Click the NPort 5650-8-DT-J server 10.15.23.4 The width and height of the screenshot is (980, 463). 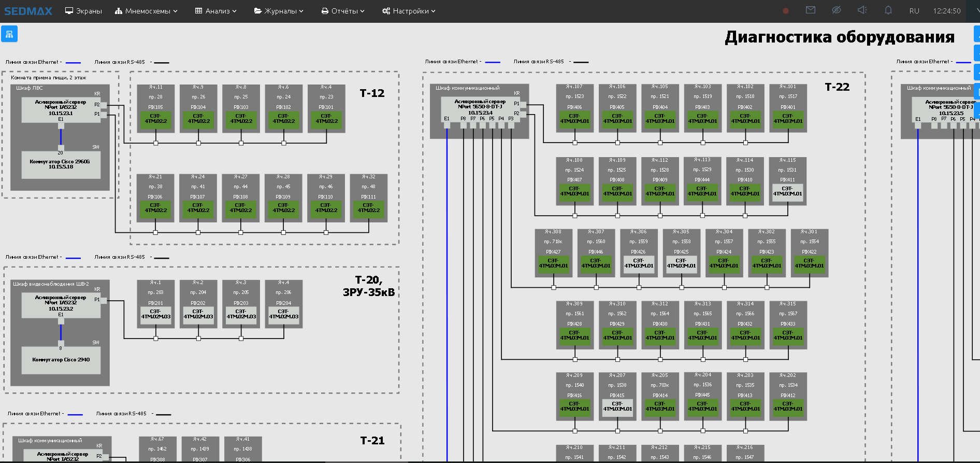pos(480,107)
